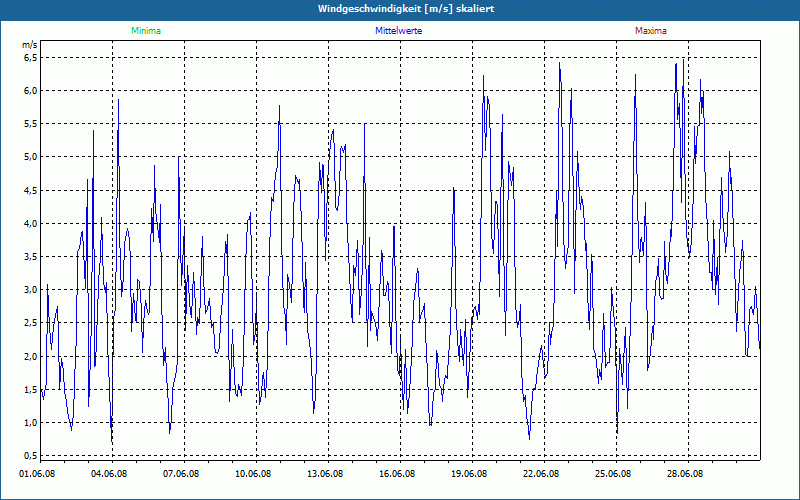Click the 0,5 y-axis value

pyautogui.click(x=31, y=456)
